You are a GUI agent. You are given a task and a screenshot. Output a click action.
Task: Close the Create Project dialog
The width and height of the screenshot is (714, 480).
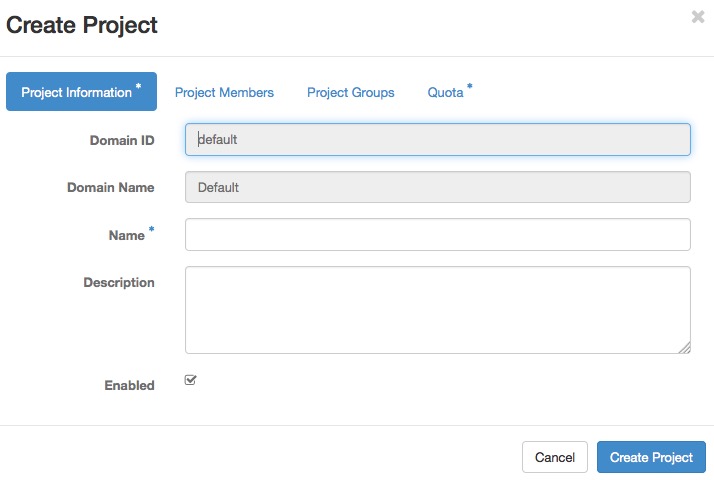(697, 17)
